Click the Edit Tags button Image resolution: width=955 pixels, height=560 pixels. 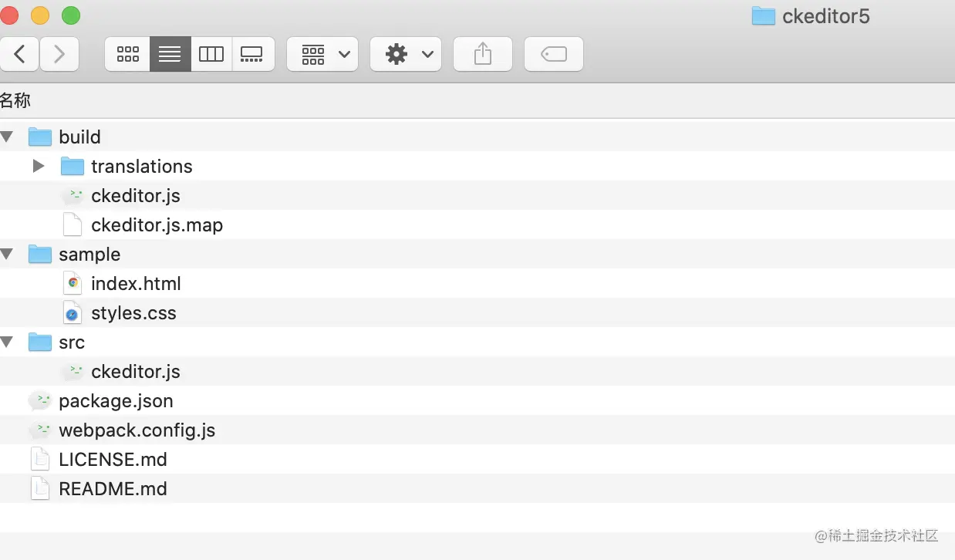tap(554, 54)
